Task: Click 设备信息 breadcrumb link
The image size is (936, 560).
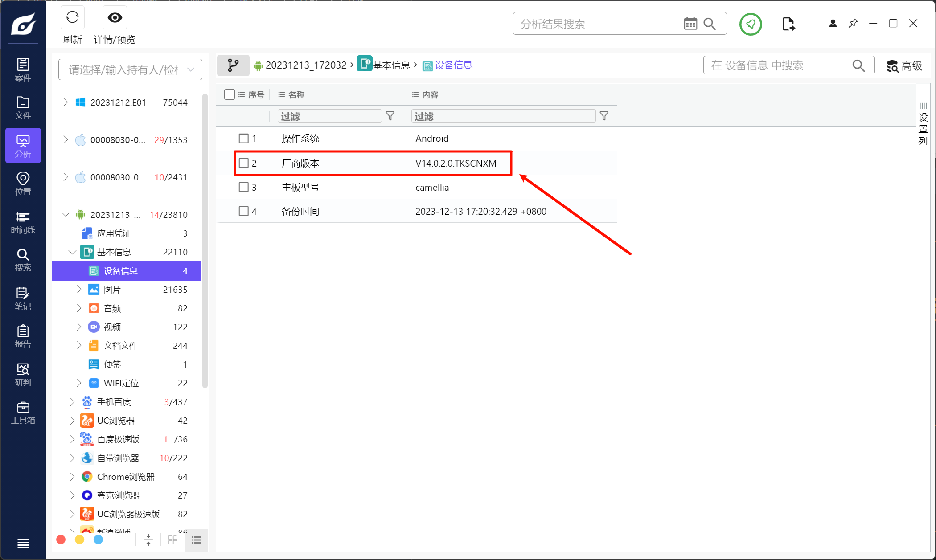Action: coord(453,65)
